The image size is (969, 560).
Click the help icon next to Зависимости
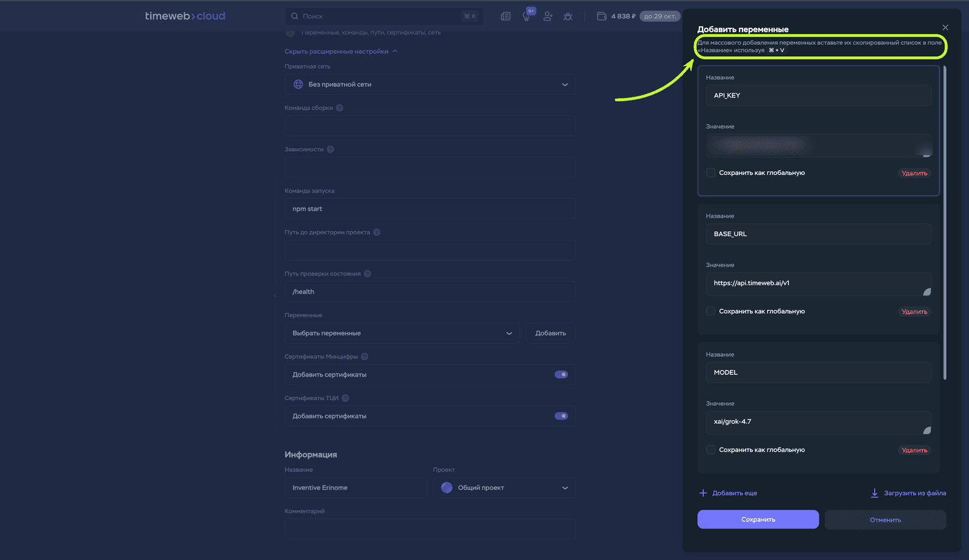331,150
